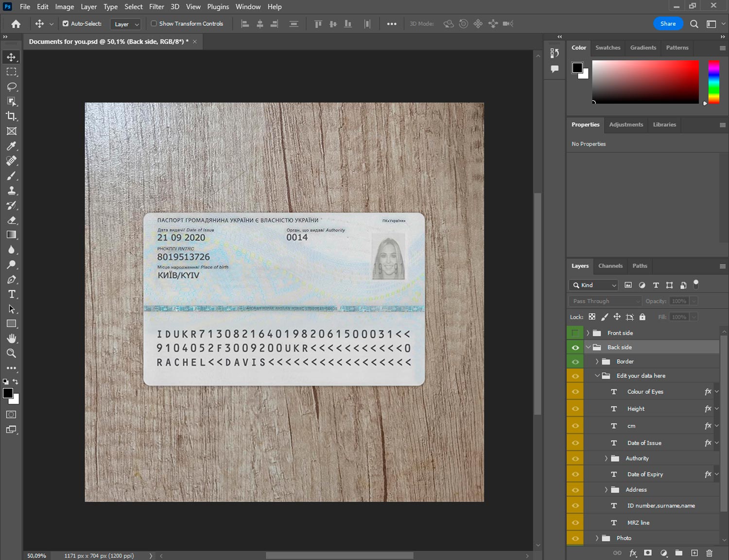Switch to the Swatches tab
Image resolution: width=729 pixels, height=560 pixels.
[607, 48]
